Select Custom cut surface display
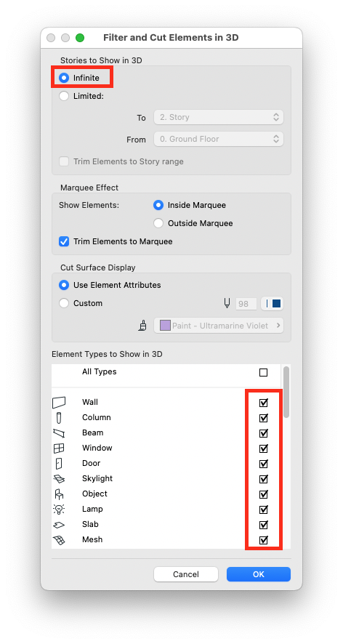The height and width of the screenshot is (644, 343). point(64,304)
